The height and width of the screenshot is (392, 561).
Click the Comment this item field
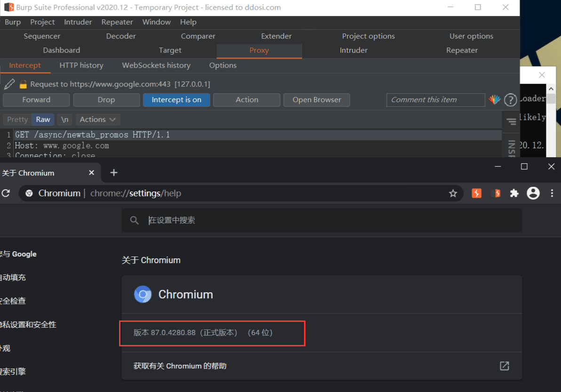tap(436, 100)
